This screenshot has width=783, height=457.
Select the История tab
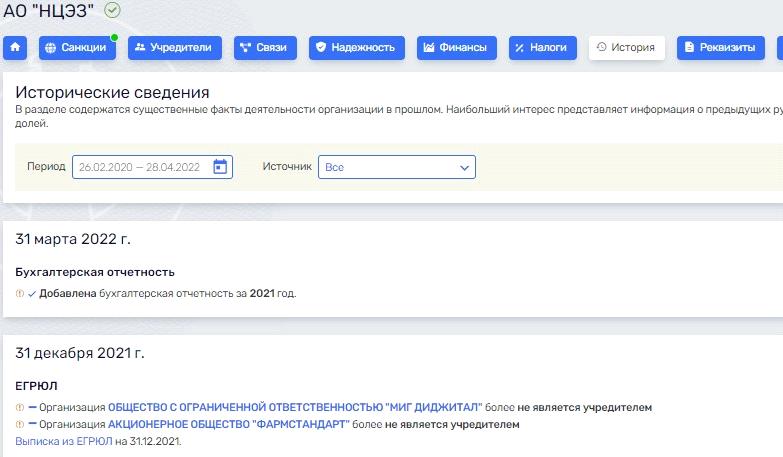click(x=627, y=47)
